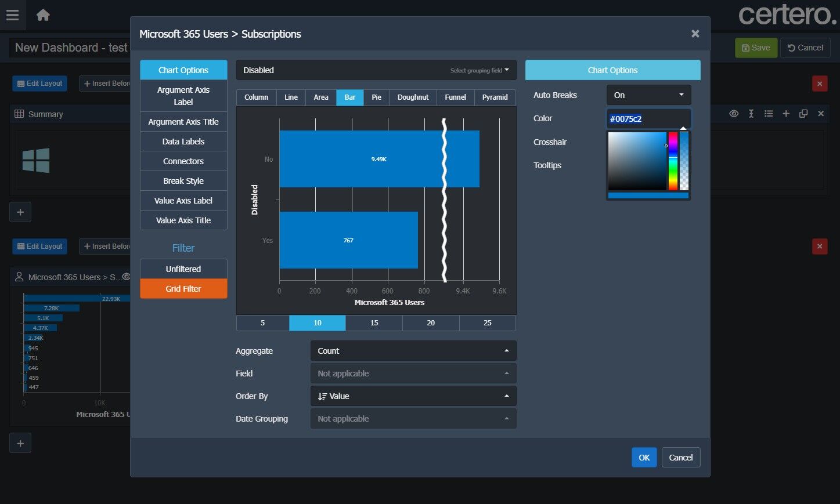This screenshot has height=504, width=840.
Task: Open the Auto Breaks dropdown
Action: click(x=648, y=95)
